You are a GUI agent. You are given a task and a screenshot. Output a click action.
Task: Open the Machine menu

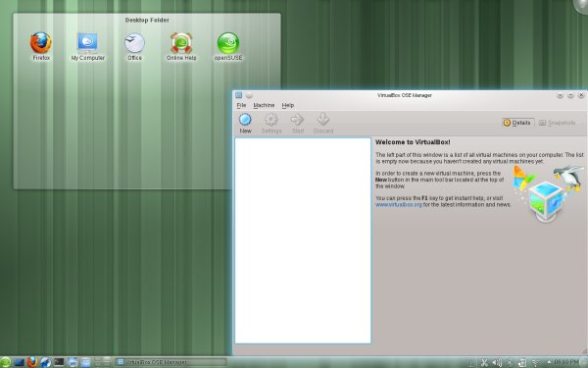[264, 105]
